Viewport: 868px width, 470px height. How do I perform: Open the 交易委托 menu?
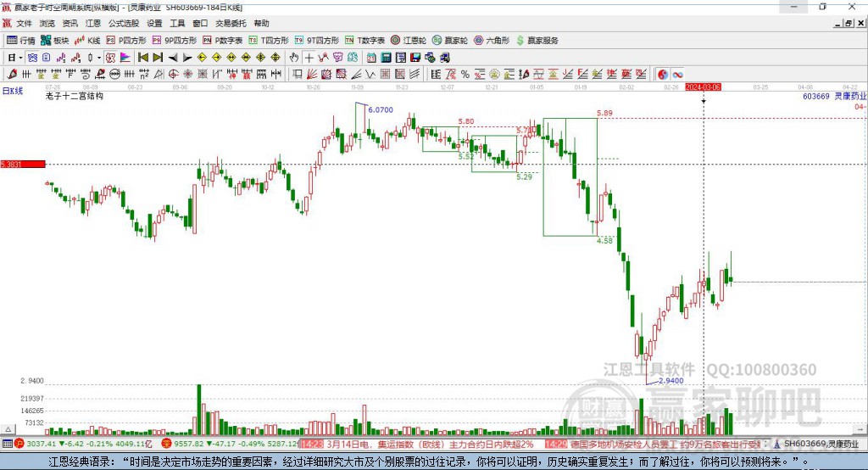point(231,23)
